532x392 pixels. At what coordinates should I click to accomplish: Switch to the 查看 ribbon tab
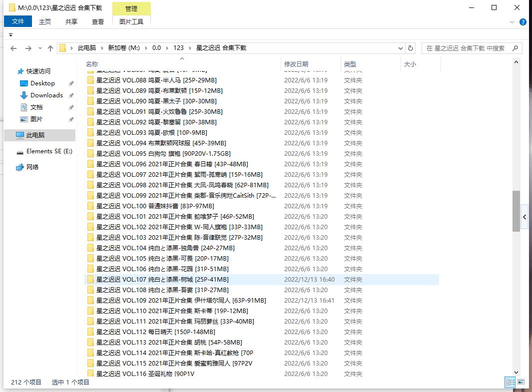(x=98, y=21)
